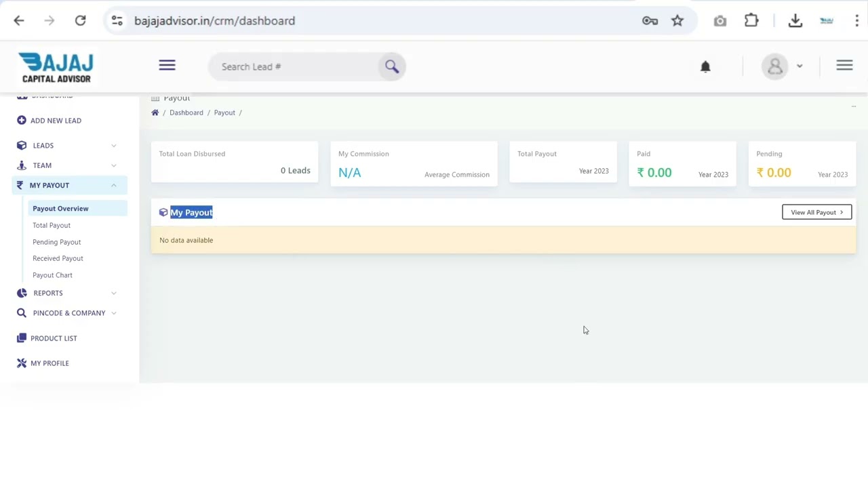Toggle sidebar with left hamburger icon
Screen dimensions: 868x488
click(167, 66)
